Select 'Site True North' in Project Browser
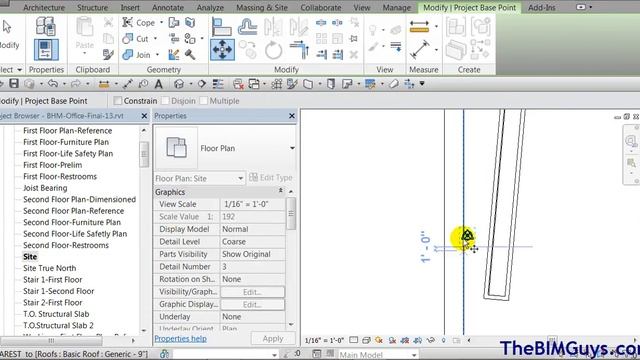Screen dimensions: 640x360 (x=49, y=268)
